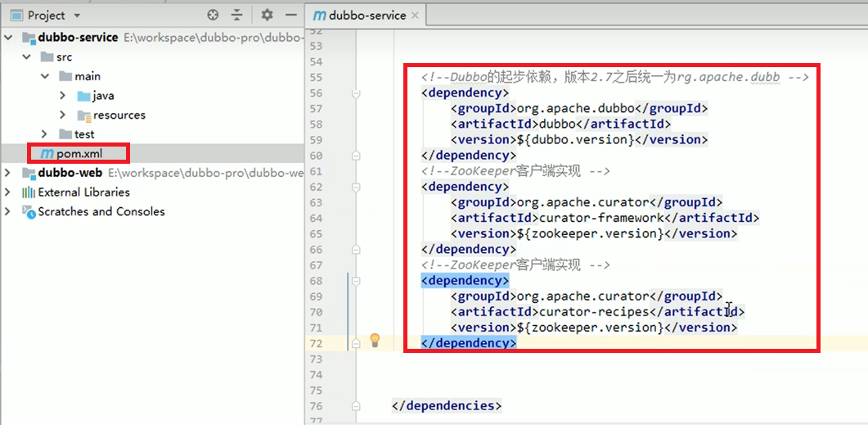868x425 pixels.
Task: Click the ZooKeeper comment on line 61
Action: [515, 171]
